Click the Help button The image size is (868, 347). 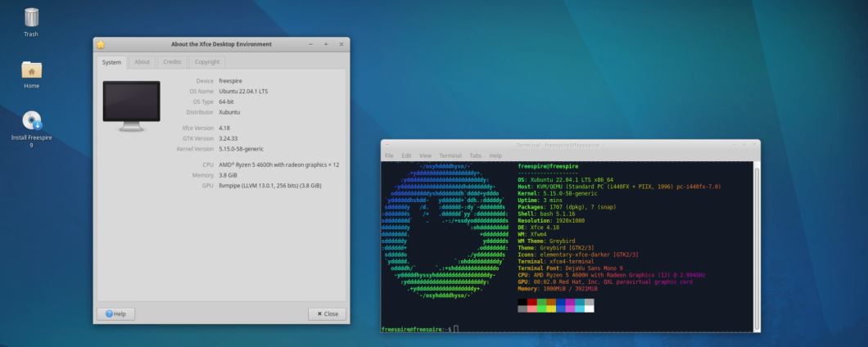[x=115, y=314]
